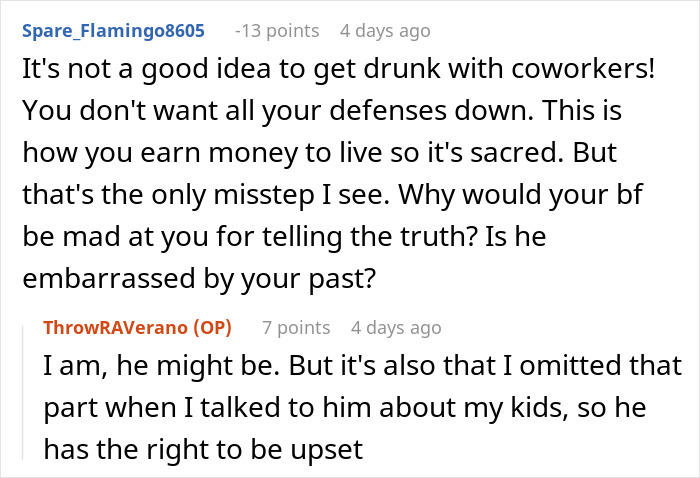
Task: Collapse reply via the vertical thread line
Action: coord(23,393)
